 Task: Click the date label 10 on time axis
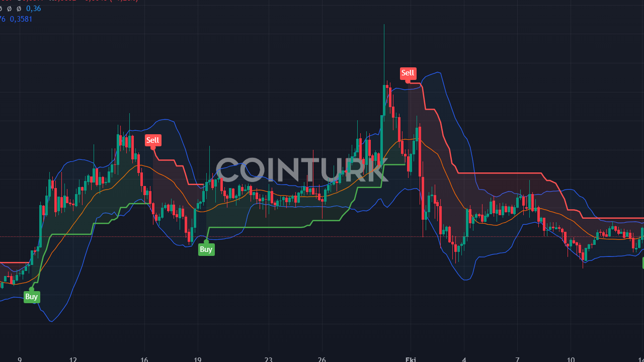click(x=571, y=359)
